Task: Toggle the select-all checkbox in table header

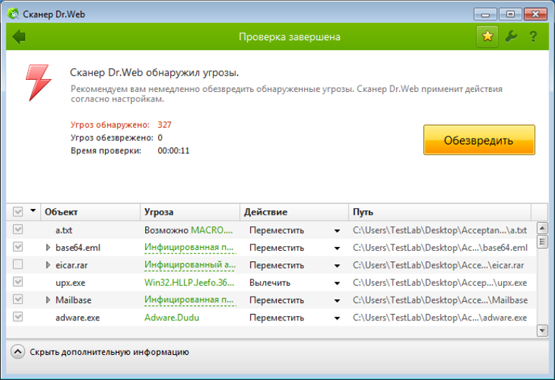Action: tap(18, 212)
